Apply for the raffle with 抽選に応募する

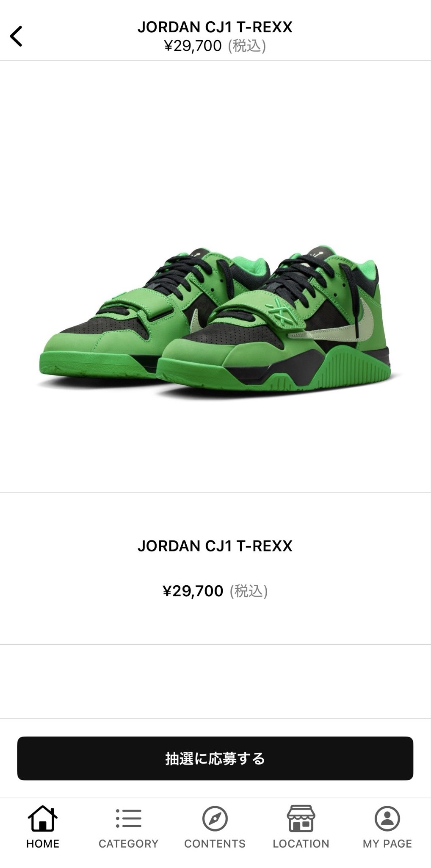click(215, 758)
